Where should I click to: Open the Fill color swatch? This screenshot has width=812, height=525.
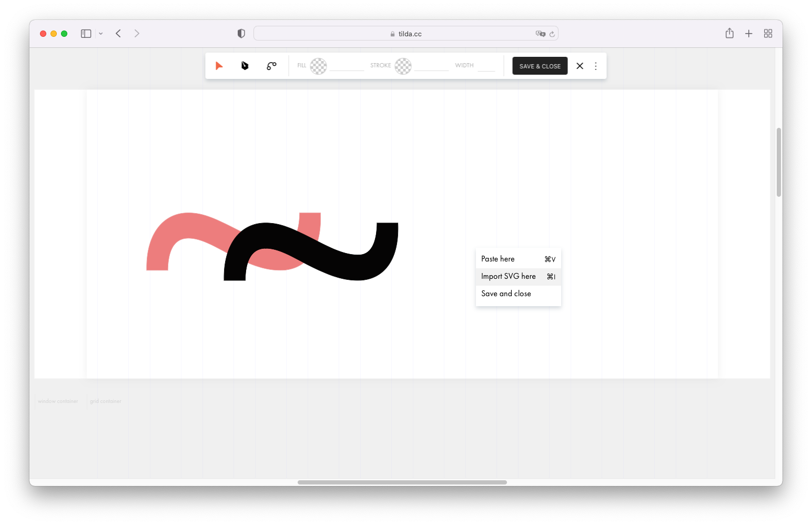click(318, 66)
